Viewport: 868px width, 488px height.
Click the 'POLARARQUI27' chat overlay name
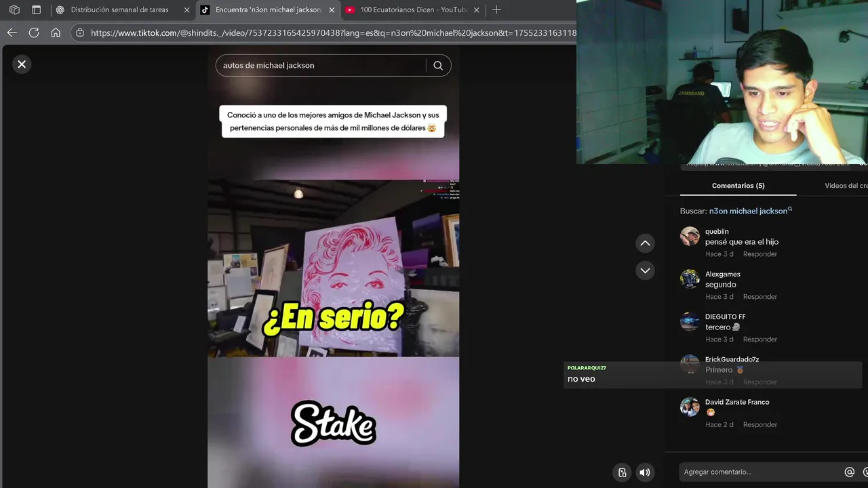587,368
